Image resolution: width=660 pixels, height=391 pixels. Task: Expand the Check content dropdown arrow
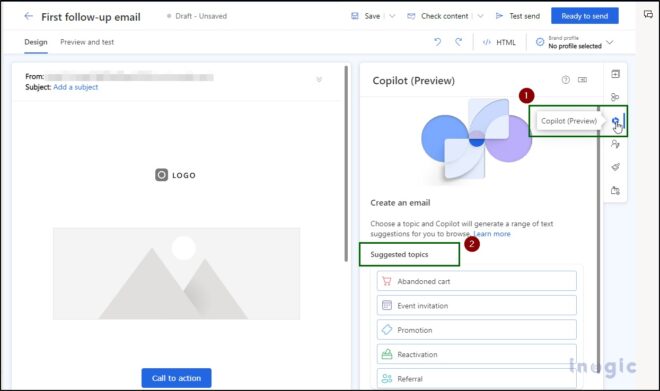point(480,16)
